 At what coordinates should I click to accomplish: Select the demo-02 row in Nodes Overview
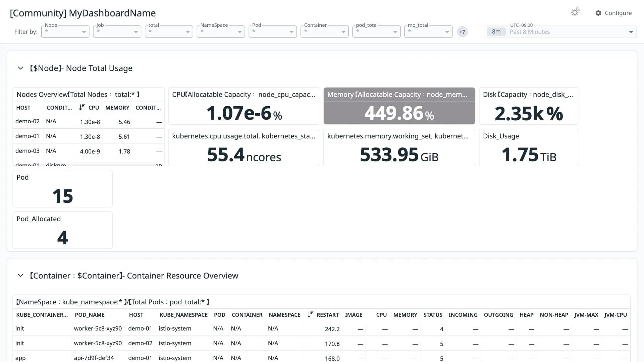[x=89, y=121]
